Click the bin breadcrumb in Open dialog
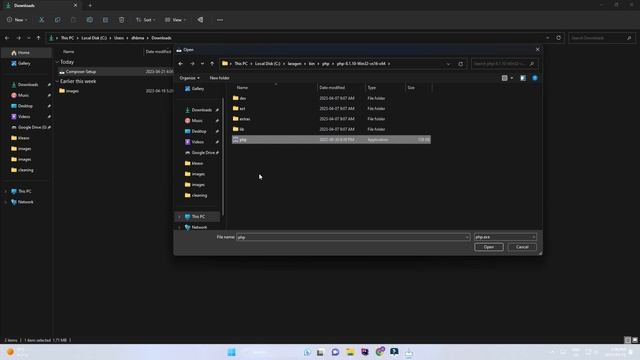The height and width of the screenshot is (360, 640). (312, 64)
